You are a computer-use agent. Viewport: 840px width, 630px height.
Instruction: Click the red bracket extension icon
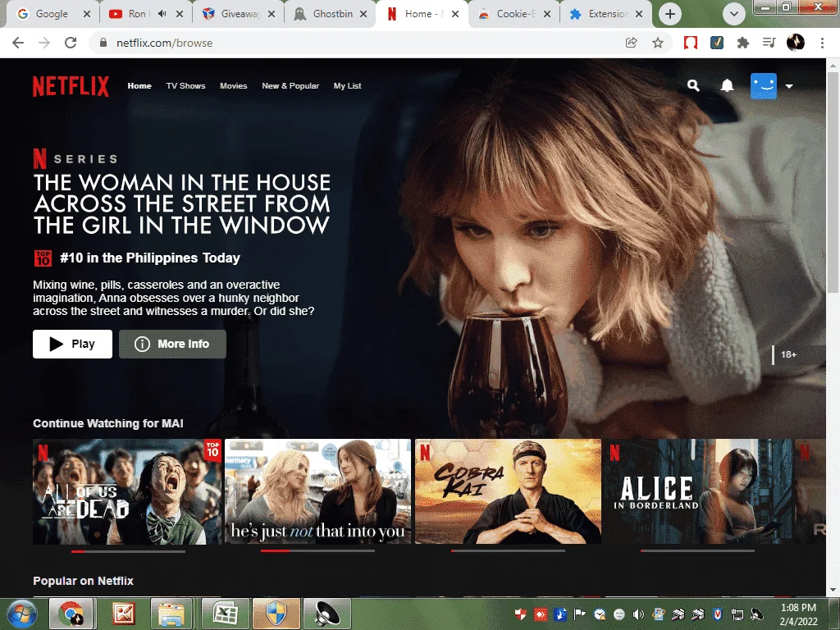[691, 43]
